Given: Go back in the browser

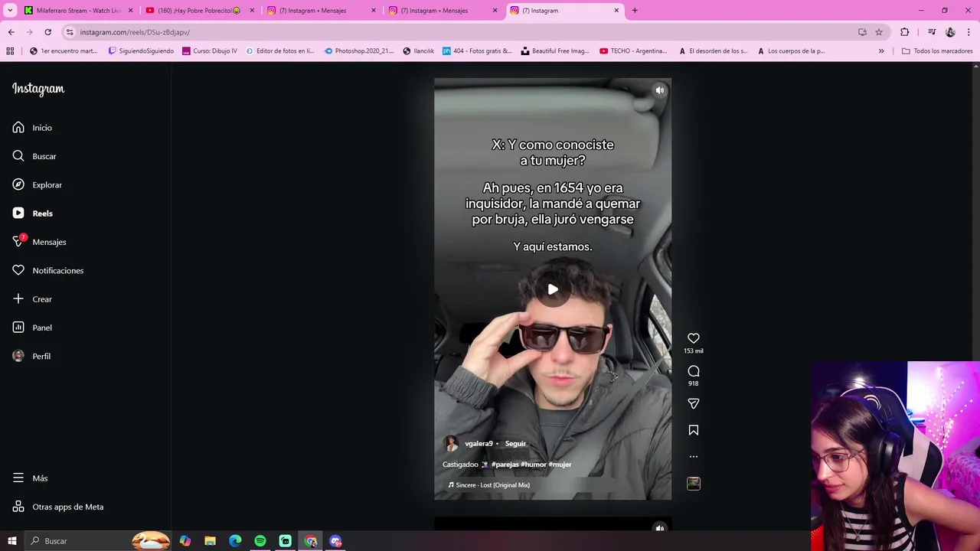Looking at the screenshot, I should (11, 32).
